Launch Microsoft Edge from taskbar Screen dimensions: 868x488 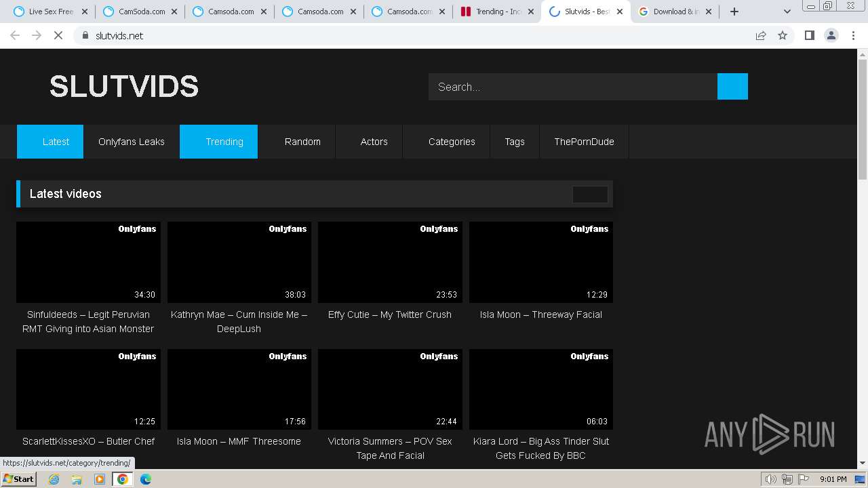click(145, 479)
